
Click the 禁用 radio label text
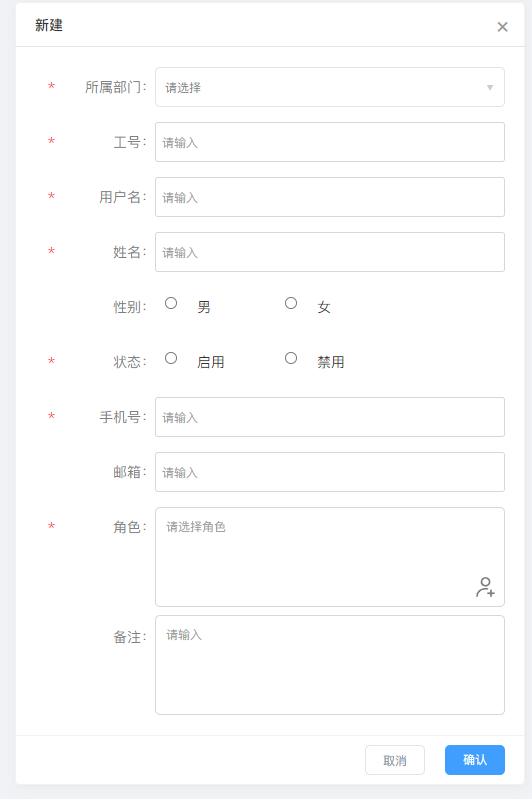pos(331,362)
